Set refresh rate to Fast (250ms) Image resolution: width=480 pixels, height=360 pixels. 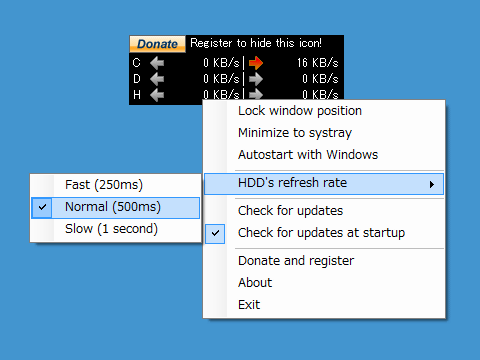116,185
